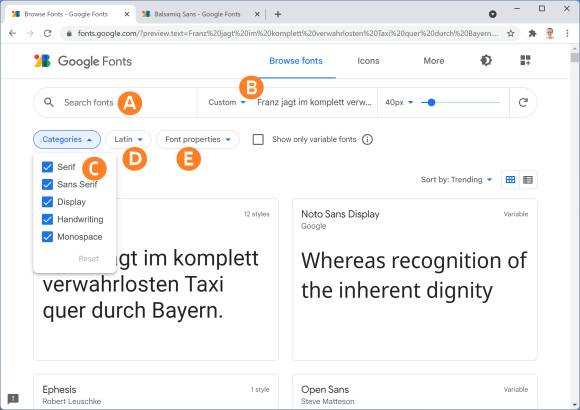The image size is (580, 410).
Task: Select the Browse Fonts browser tab
Action: coord(70,14)
